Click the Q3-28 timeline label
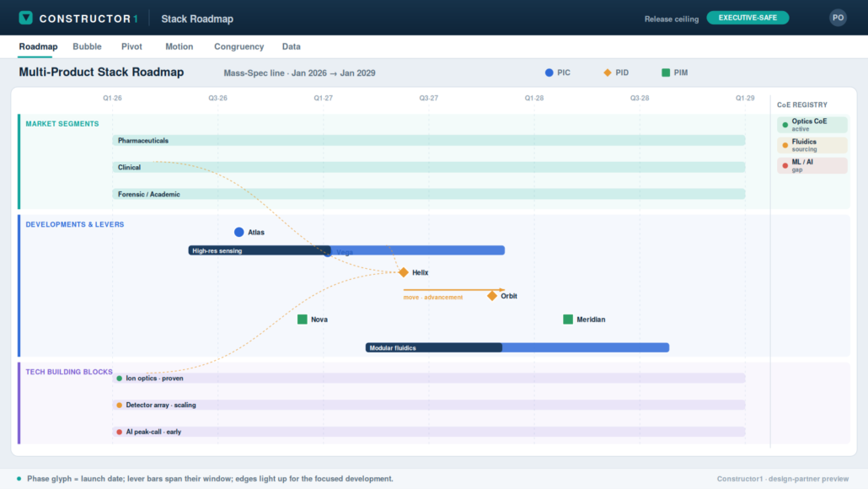The height and width of the screenshot is (489, 868). 640,98
